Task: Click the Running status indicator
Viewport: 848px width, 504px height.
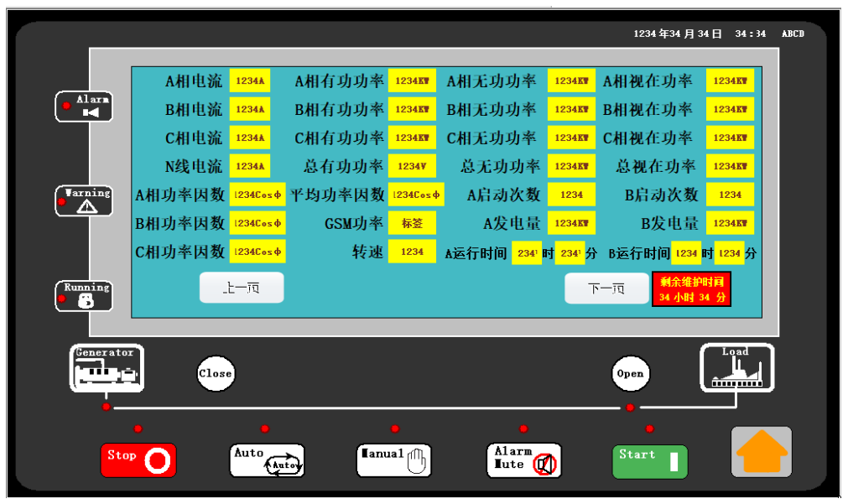Action: (x=84, y=296)
